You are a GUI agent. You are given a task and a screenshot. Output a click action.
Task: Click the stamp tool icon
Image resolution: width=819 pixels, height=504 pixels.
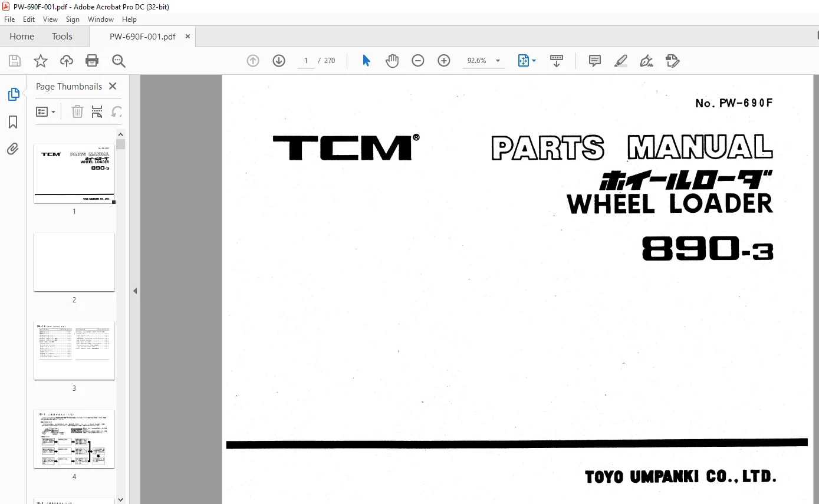(x=673, y=61)
